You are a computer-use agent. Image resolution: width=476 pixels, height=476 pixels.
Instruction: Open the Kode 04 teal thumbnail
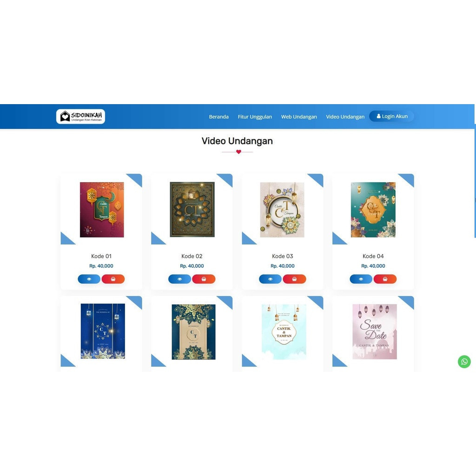point(373,210)
